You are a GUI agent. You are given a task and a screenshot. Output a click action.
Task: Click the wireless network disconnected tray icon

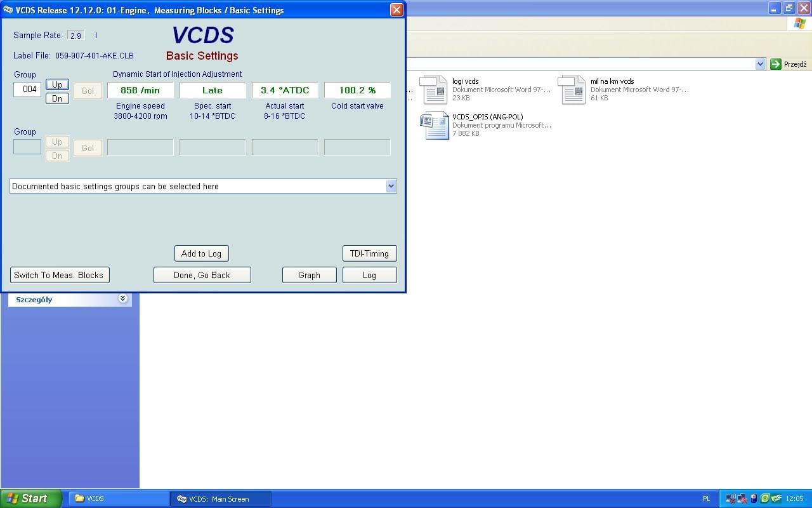[x=730, y=498]
